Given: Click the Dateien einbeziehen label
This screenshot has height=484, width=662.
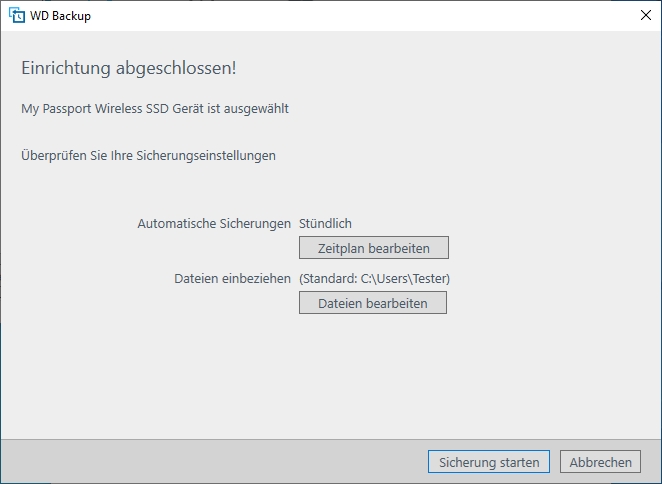Looking at the screenshot, I should point(233,279).
